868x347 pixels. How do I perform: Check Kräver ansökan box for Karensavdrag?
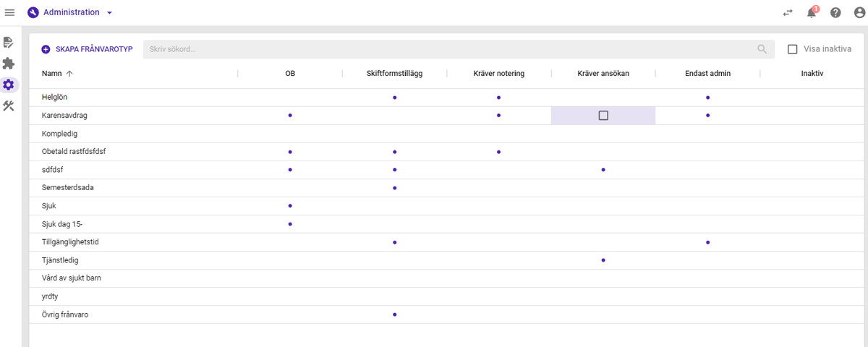pos(603,116)
